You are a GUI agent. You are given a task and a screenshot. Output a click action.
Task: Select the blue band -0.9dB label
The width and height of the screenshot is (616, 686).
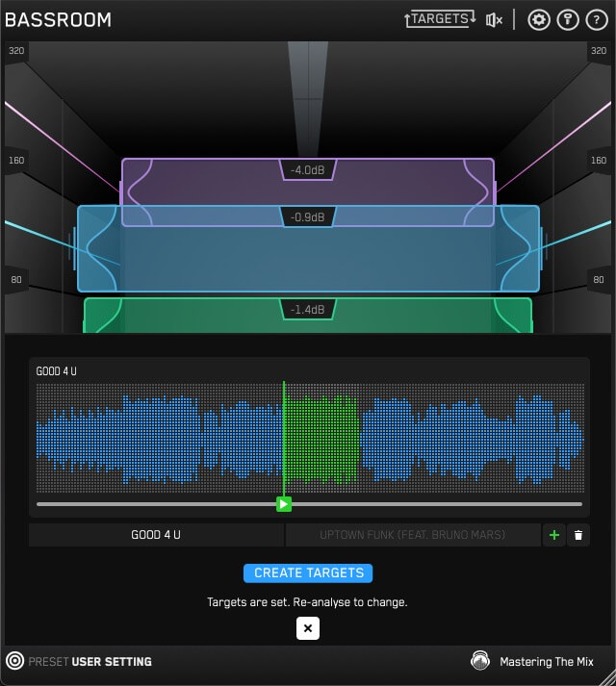(x=308, y=217)
